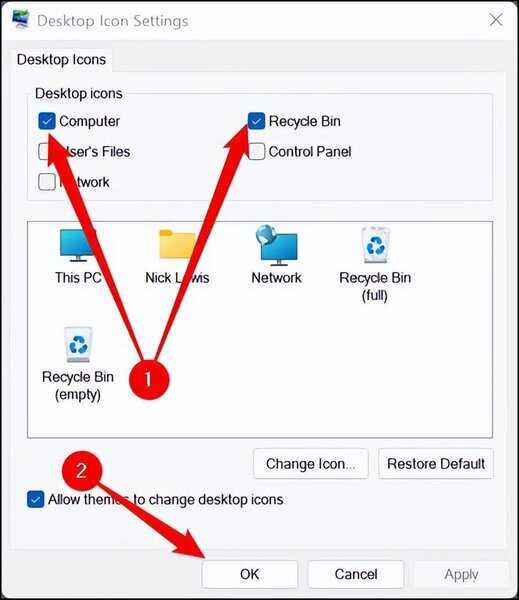Enable the Control Panel checkbox
This screenshot has height=600, width=519.
tap(256, 152)
